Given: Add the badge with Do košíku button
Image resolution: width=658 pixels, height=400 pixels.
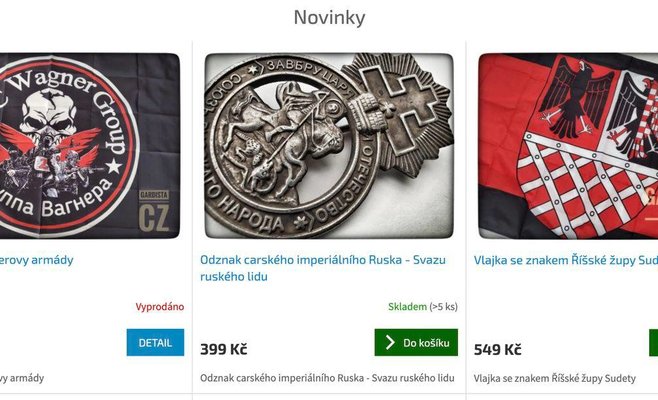Looking at the screenshot, I should pos(416,342).
